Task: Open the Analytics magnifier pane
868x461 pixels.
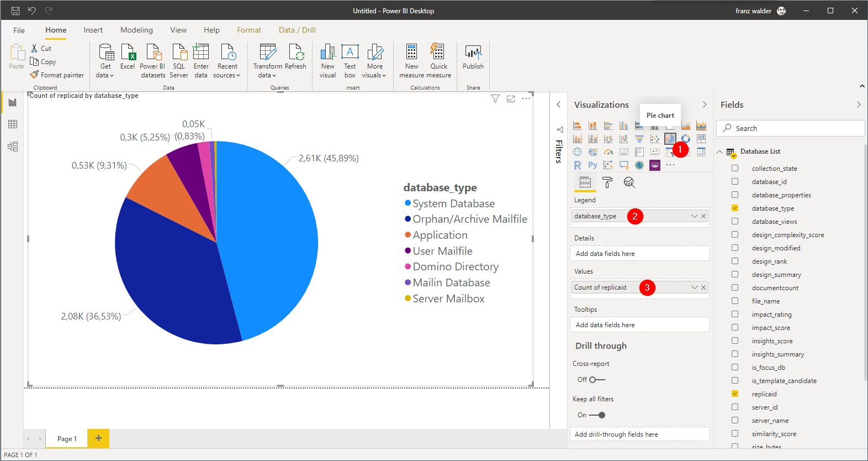Action: coord(629,182)
